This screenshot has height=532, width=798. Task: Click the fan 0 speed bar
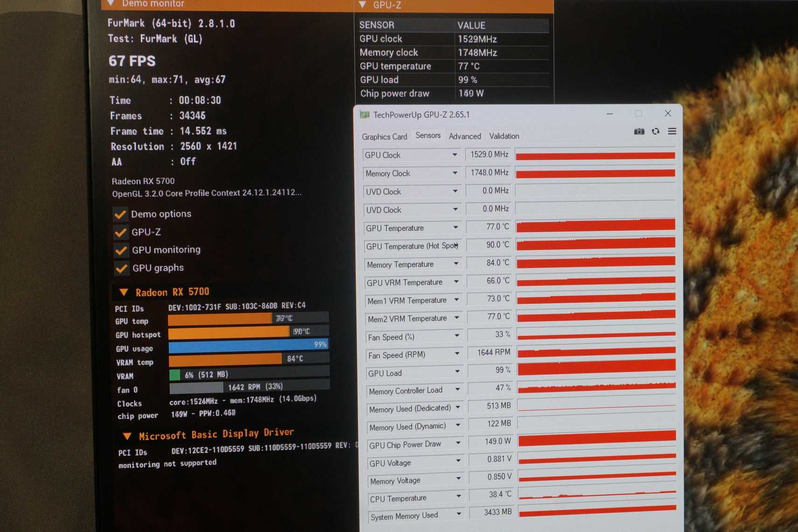[250, 386]
